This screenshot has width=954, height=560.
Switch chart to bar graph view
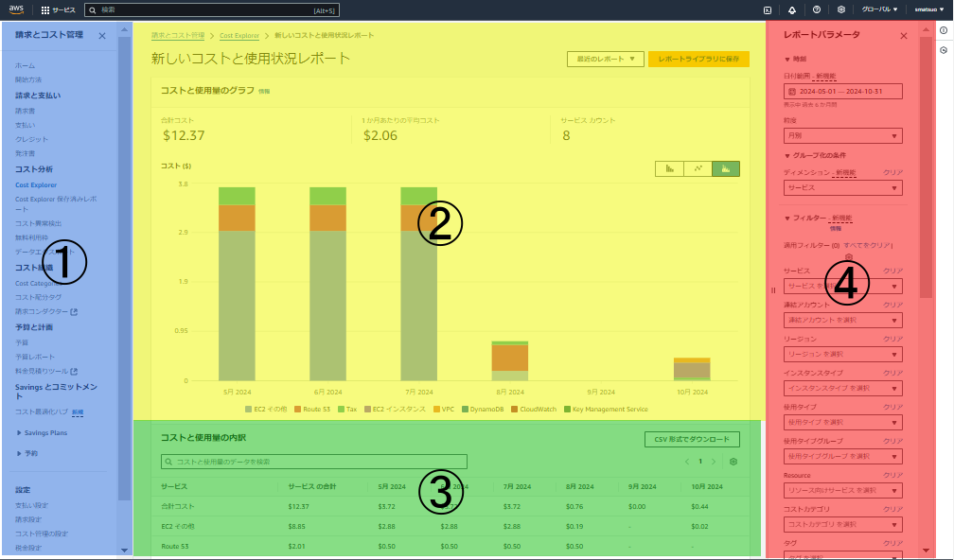click(x=669, y=168)
